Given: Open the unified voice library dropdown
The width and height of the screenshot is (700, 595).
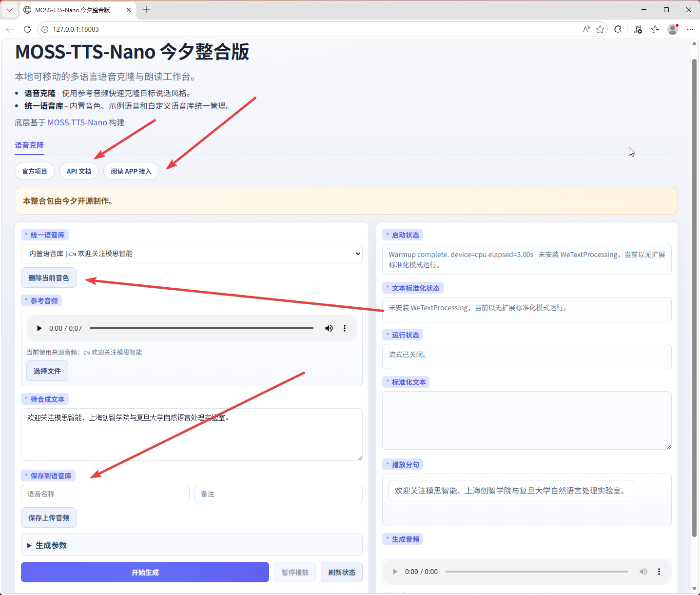Looking at the screenshot, I should point(192,254).
